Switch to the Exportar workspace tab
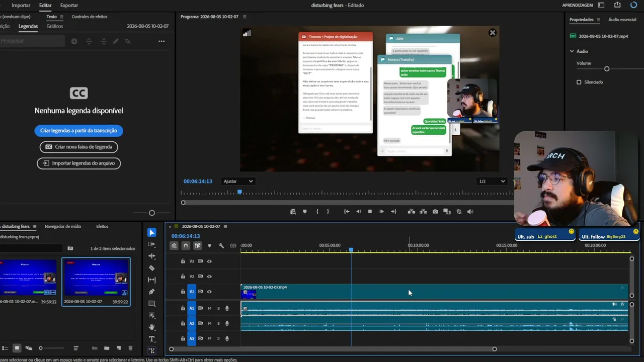644x362 pixels. tap(69, 5)
